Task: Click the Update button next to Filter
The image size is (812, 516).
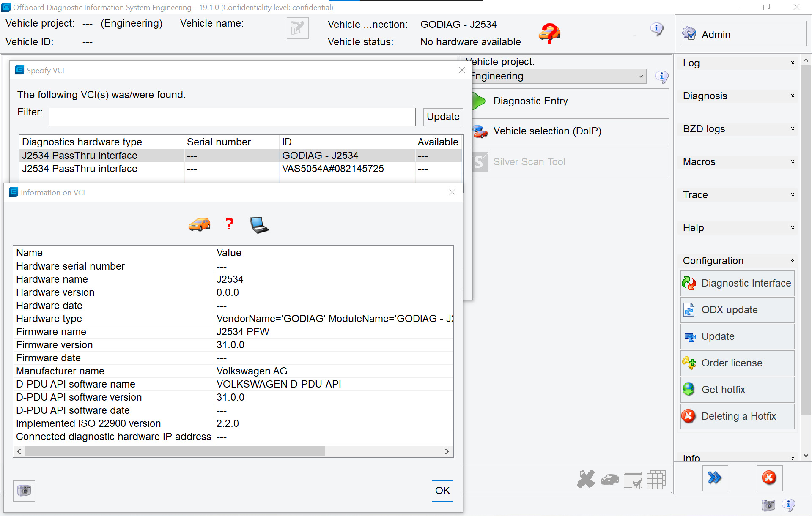Action: (443, 117)
